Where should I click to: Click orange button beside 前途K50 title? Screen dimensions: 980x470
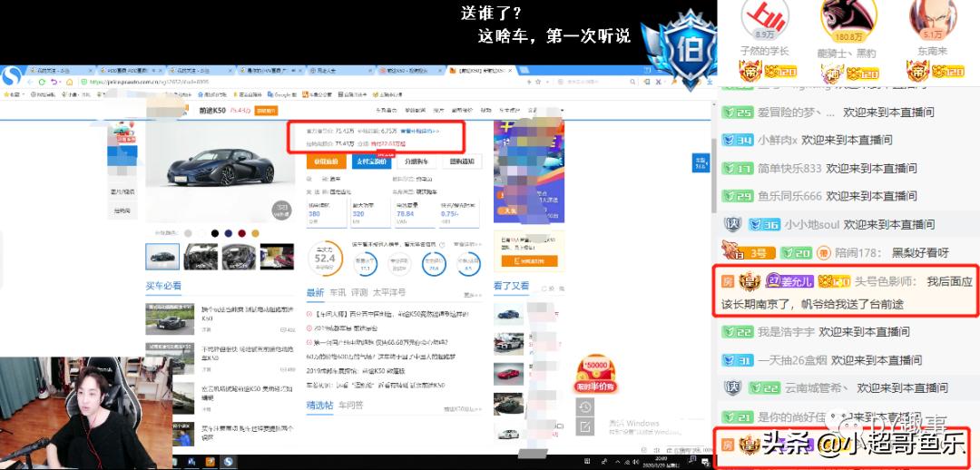point(266,111)
